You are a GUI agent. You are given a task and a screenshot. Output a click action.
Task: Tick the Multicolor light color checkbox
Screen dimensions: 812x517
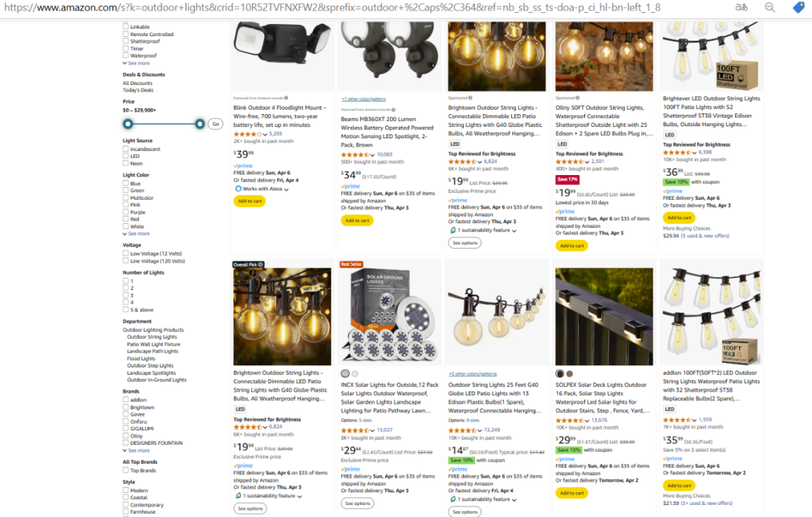point(126,198)
